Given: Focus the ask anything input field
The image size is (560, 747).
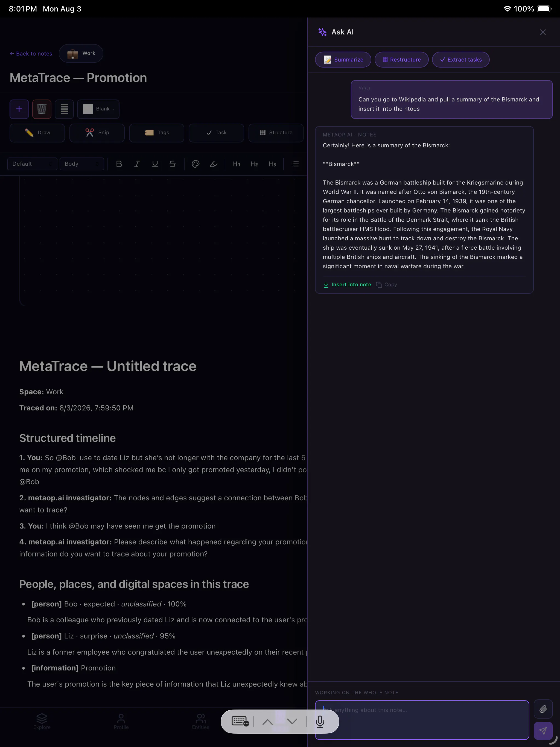Looking at the screenshot, I should pyautogui.click(x=422, y=720).
